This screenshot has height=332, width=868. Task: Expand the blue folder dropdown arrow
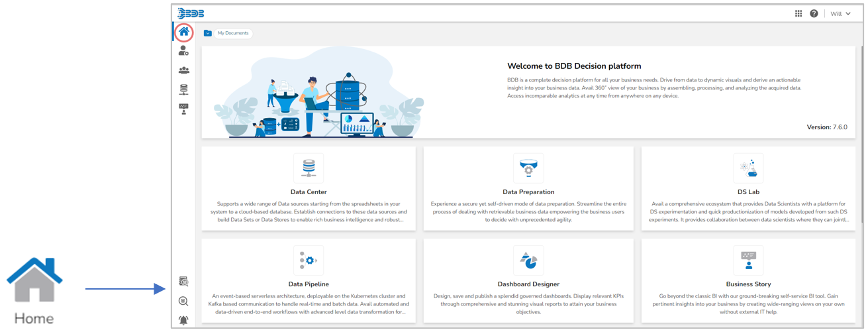pos(208,33)
